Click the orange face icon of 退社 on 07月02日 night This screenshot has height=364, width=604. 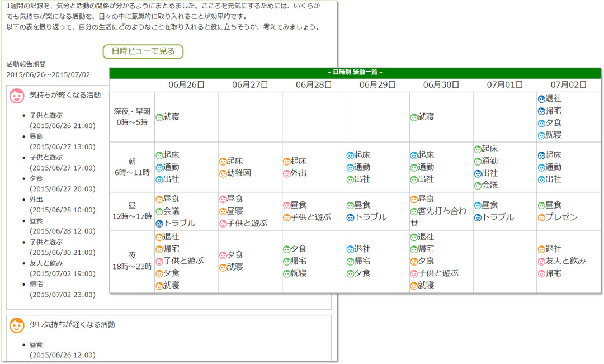click(x=541, y=249)
